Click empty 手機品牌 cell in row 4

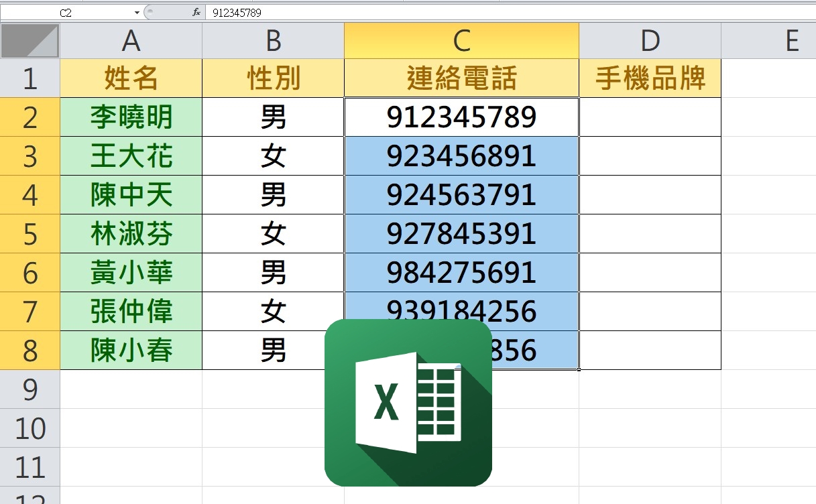click(x=650, y=195)
